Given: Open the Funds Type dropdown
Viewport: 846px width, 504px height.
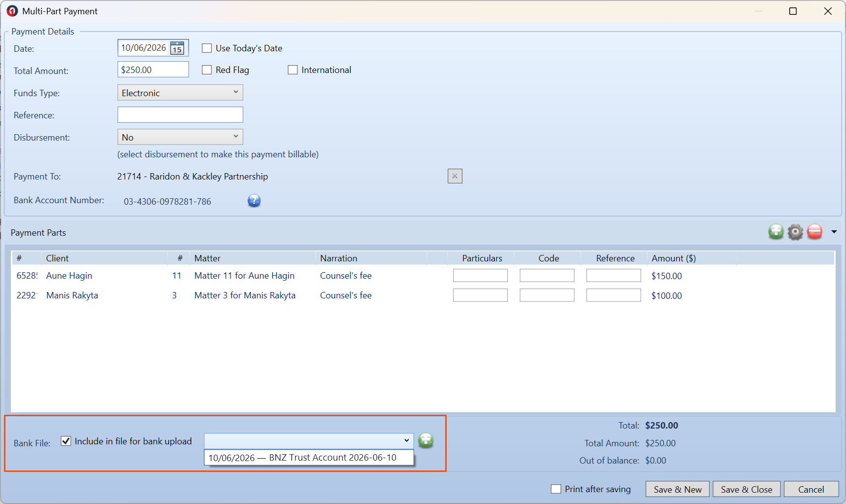Looking at the screenshot, I should (180, 93).
